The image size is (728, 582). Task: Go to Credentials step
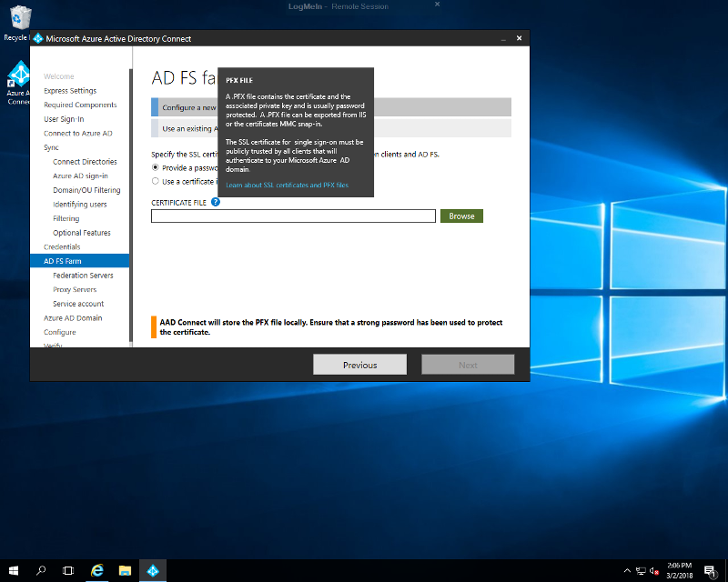(x=62, y=247)
